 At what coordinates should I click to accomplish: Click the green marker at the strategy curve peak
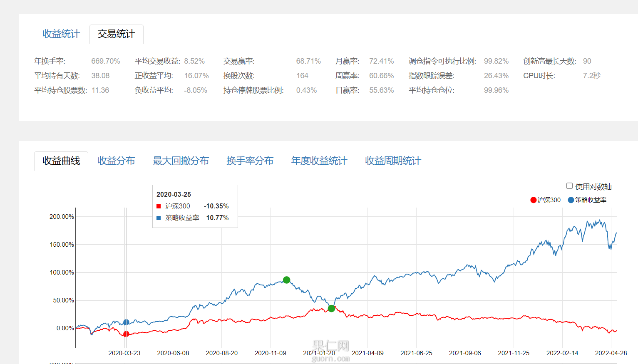(286, 280)
